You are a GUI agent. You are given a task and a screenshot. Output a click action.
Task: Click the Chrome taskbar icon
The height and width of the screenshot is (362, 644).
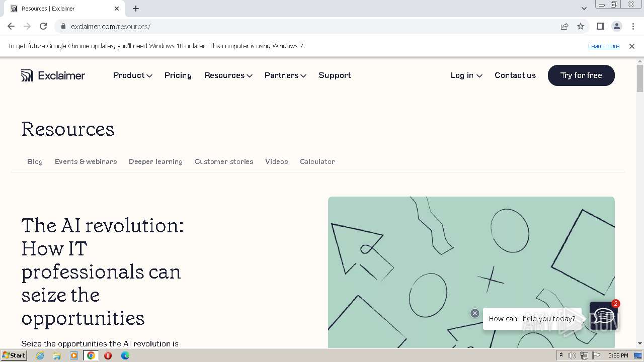91,355
